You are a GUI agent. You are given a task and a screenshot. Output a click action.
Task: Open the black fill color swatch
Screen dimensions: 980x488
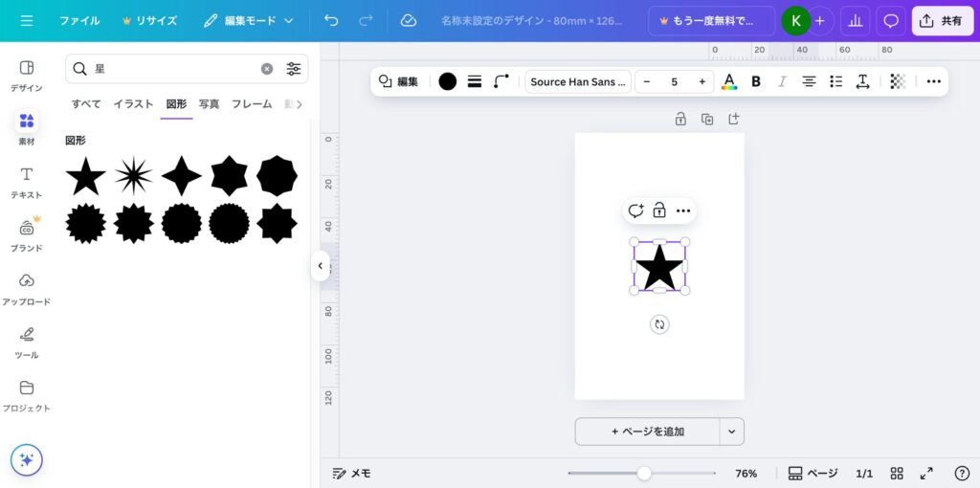(x=447, y=81)
